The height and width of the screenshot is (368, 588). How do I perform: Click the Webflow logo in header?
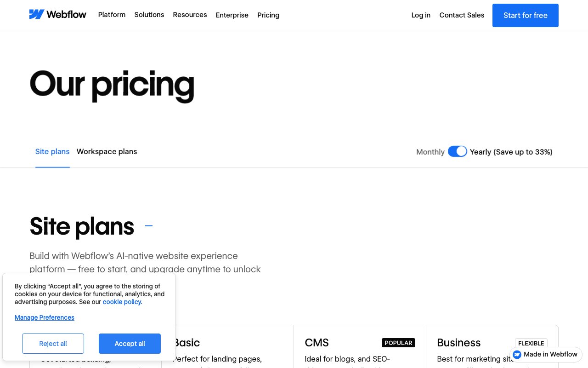58,15
